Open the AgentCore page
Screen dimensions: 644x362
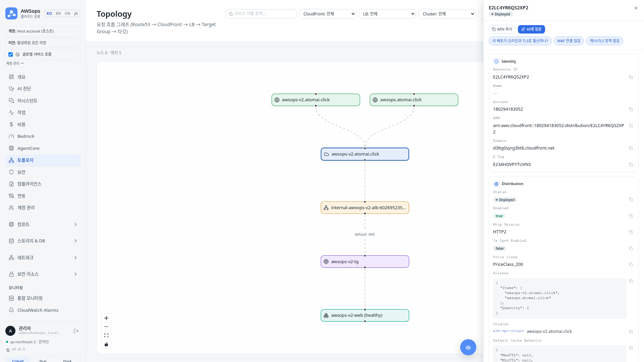(43, 148)
